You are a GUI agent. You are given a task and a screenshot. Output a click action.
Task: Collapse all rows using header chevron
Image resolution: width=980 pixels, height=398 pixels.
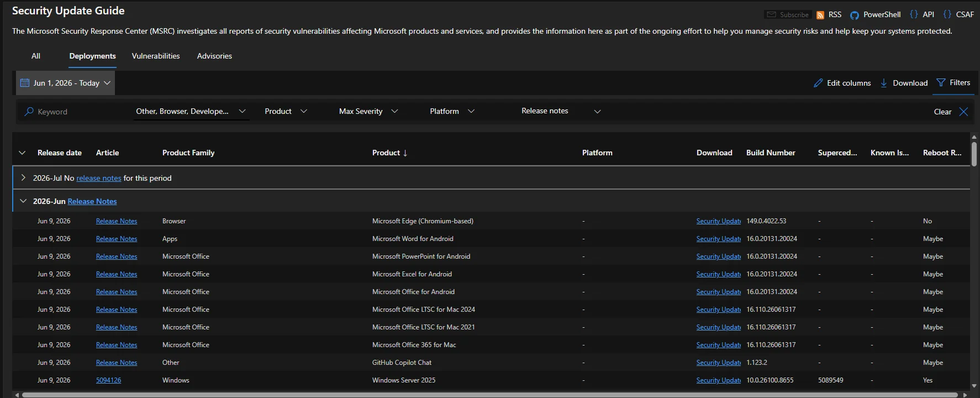pos(22,153)
